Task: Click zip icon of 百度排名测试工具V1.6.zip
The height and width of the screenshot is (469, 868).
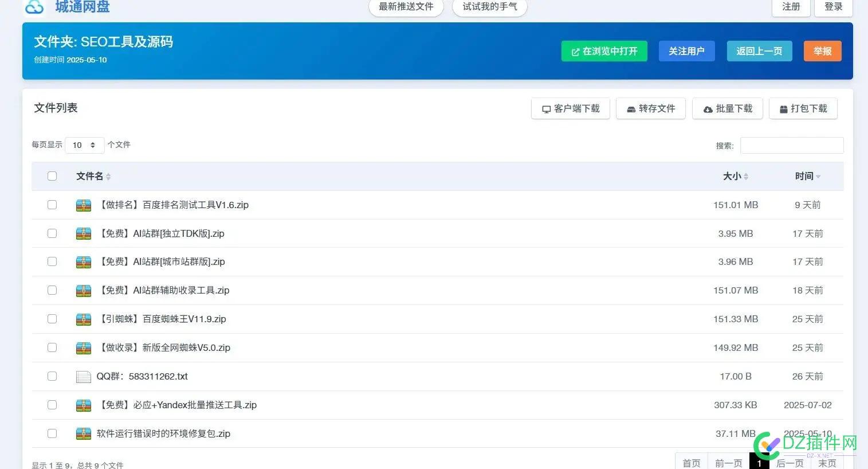Action: tap(84, 205)
